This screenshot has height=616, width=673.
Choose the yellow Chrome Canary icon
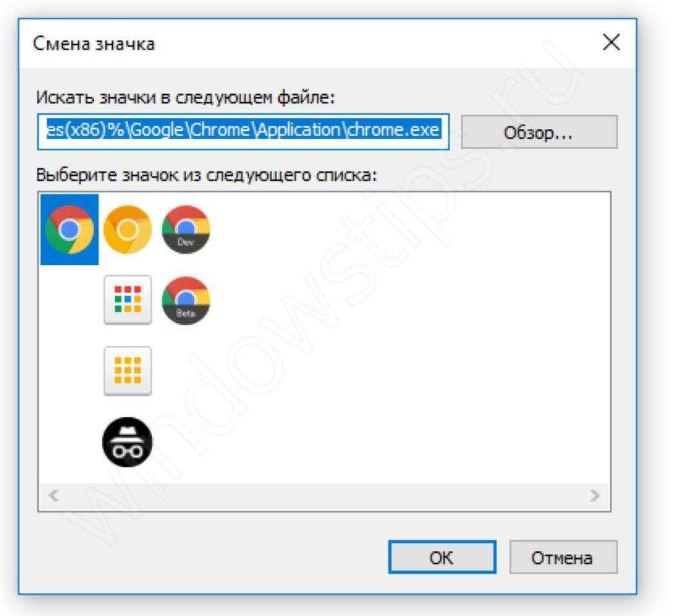[x=128, y=229]
